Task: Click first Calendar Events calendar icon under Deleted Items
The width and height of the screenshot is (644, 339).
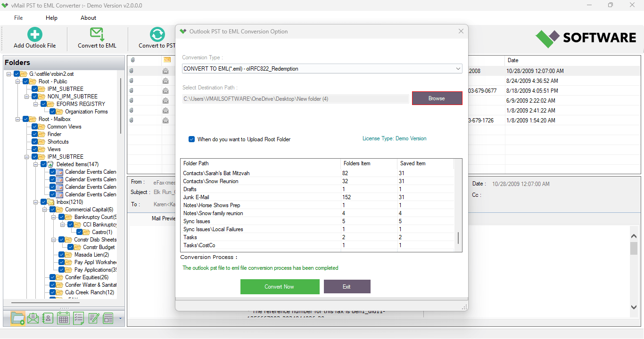Action: (59, 172)
